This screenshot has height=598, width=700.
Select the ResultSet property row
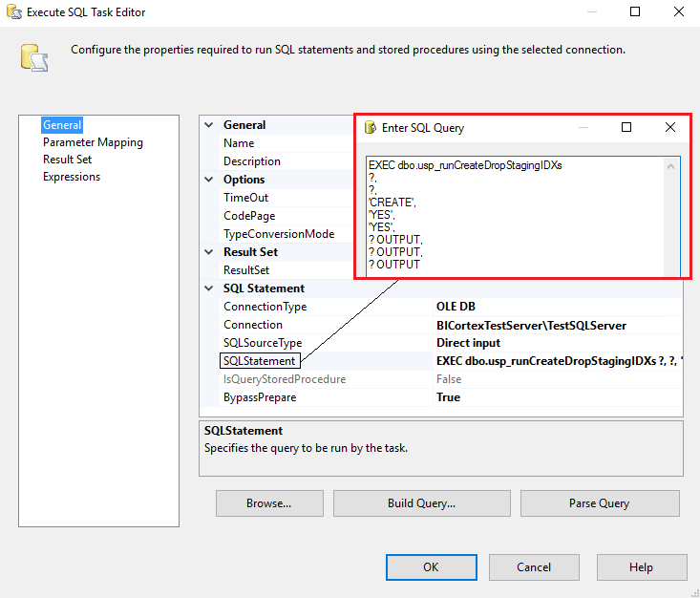(x=286, y=270)
